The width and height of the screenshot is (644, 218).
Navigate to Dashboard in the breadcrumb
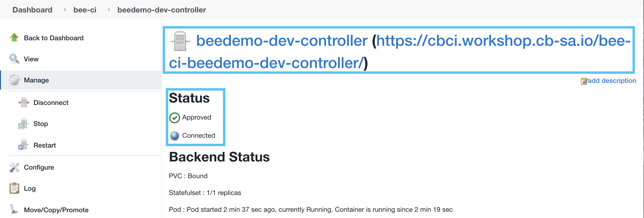[x=32, y=10]
